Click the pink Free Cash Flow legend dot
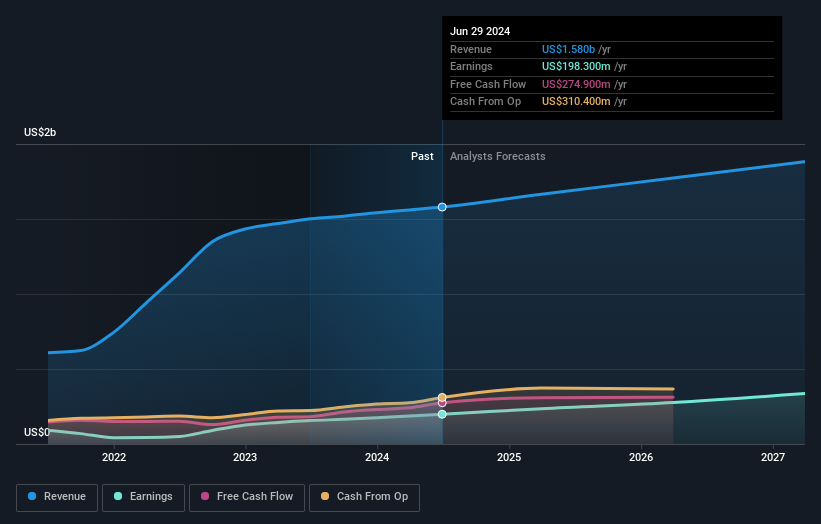This screenshot has height=524, width=821. tap(205, 496)
